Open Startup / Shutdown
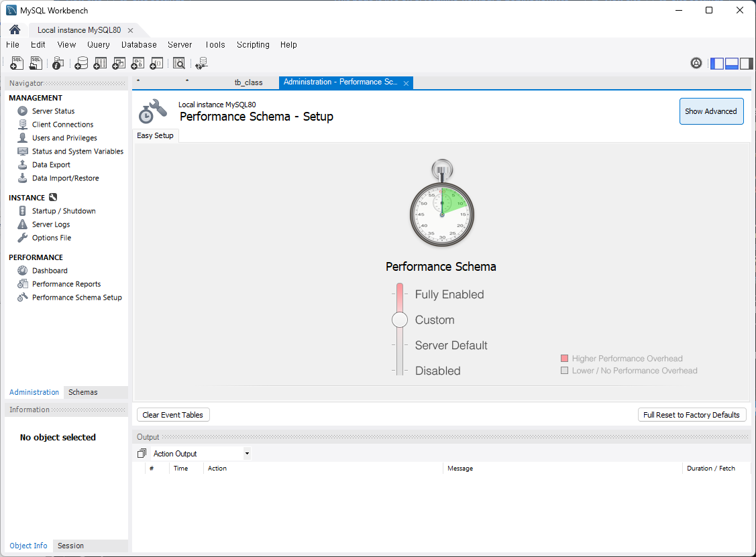This screenshot has height=557, width=756. tap(64, 211)
